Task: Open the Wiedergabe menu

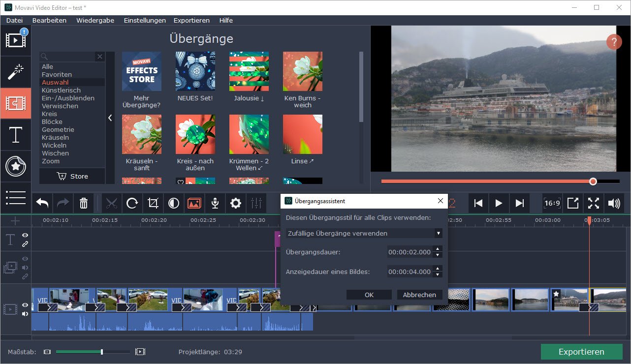Action: 95,20
